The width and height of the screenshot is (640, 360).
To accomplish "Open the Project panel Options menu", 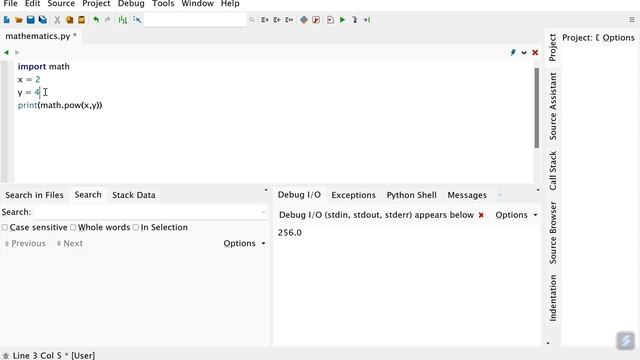I will pos(618,38).
